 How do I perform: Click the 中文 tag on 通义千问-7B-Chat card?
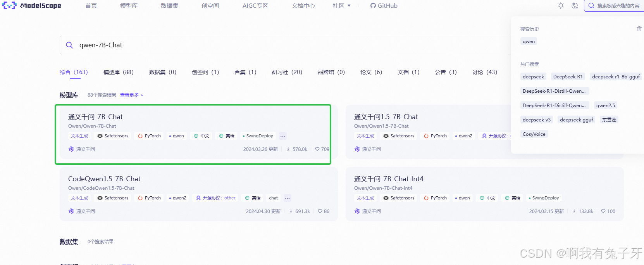(x=201, y=136)
